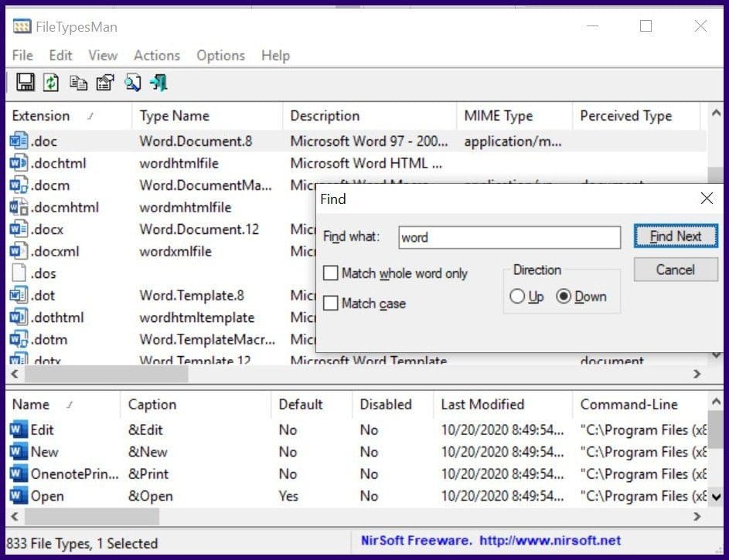The width and height of the screenshot is (729, 560).
Task: Select the Down direction radio button
Action: [x=564, y=297]
